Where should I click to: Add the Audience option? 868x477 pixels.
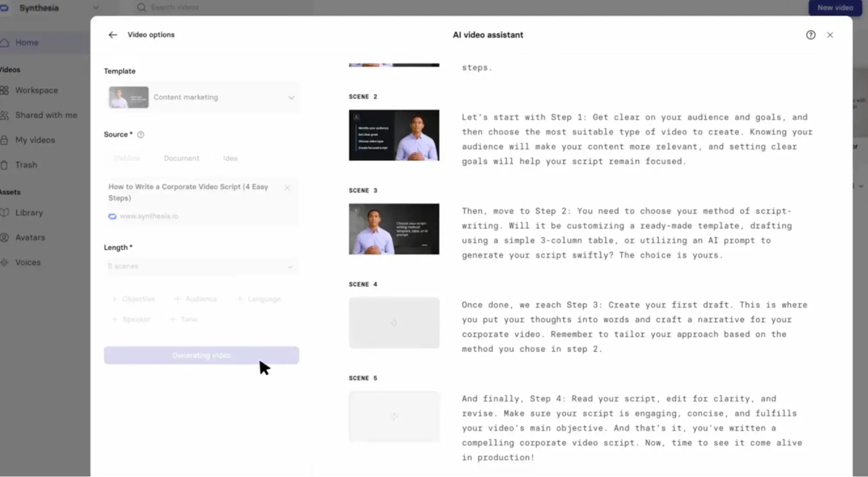pos(196,299)
